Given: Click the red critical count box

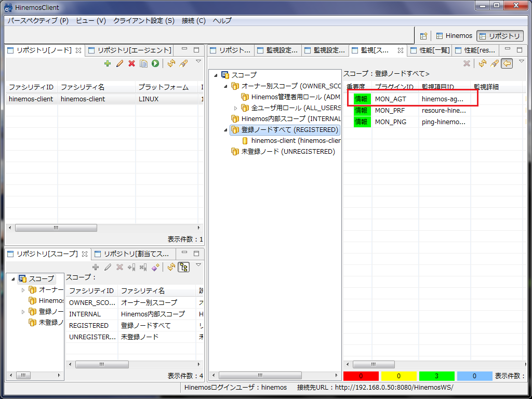Looking at the screenshot, I should pyautogui.click(x=361, y=376).
